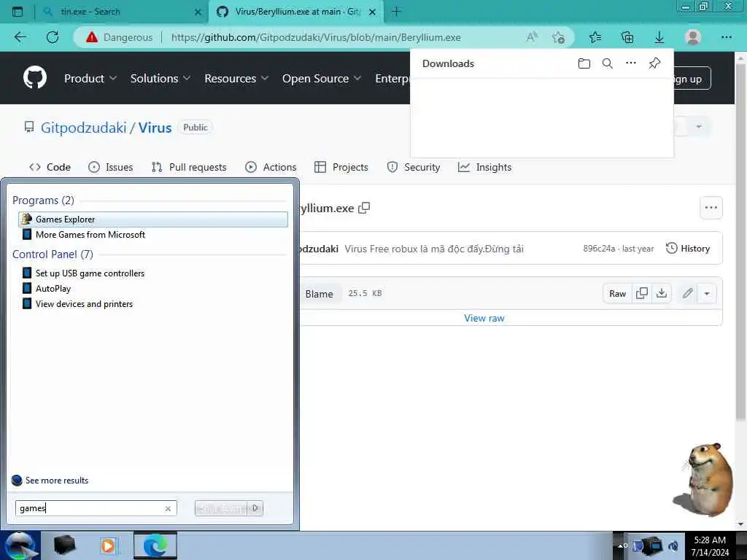This screenshot has height=560, width=747.
Task: Open Microsoft Edge from the taskbar
Action: click(155, 545)
